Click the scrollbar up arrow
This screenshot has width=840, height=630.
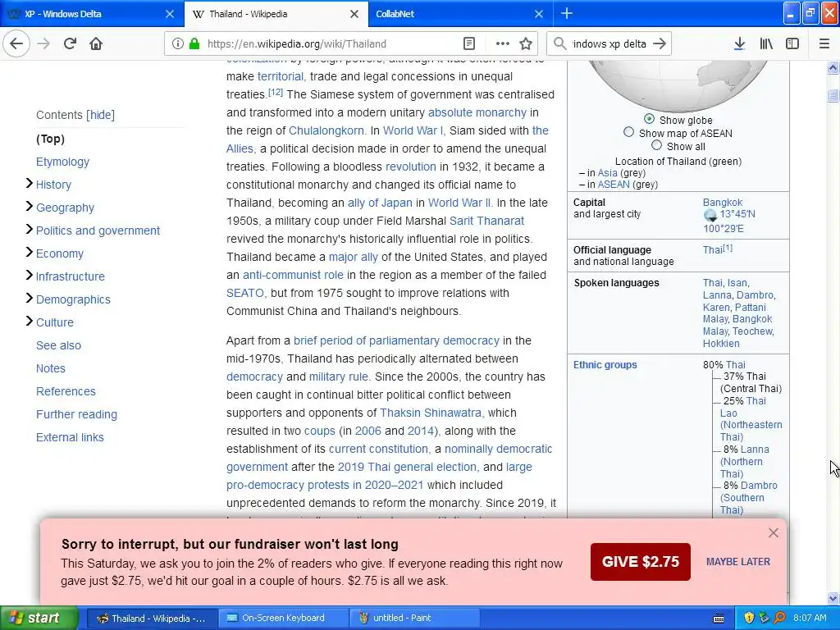click(833, 67)
